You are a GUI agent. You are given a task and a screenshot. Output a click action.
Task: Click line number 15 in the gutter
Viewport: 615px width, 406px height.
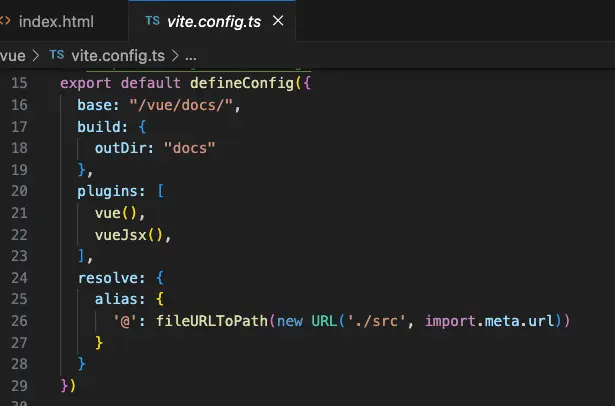point(20,82)
